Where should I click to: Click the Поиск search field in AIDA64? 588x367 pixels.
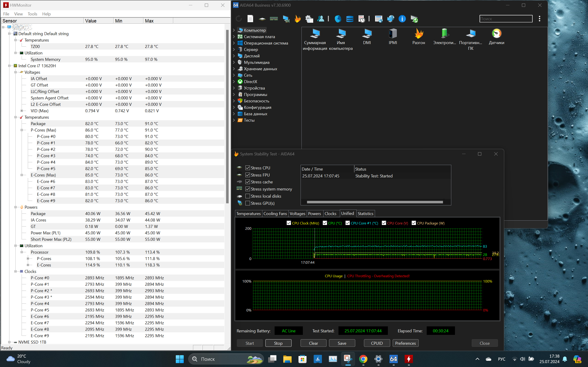coord(506,19)
